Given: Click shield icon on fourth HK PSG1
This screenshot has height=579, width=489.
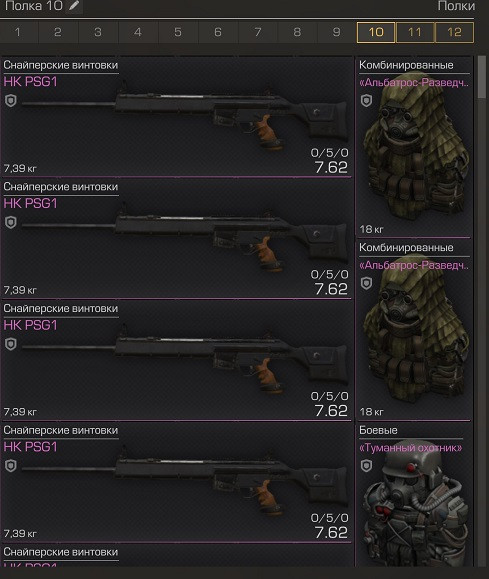Looking at the screenshot, I should click(11, 466).
